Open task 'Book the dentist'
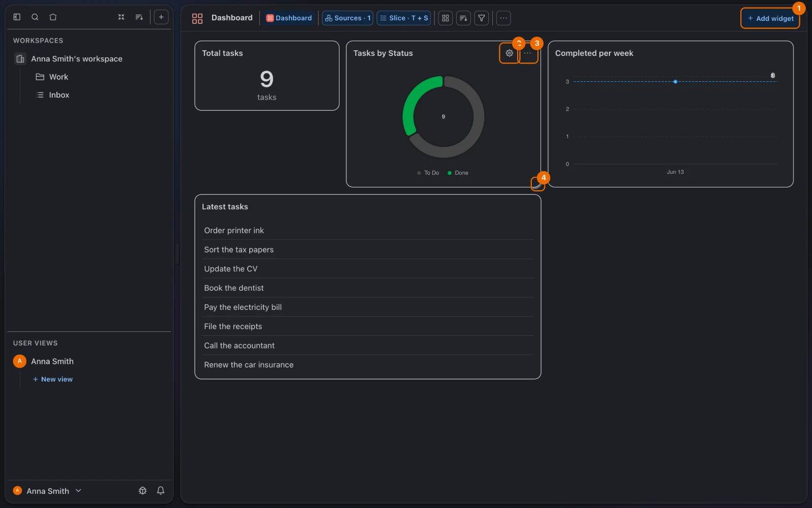The width and height of the screenshot is (812, 508). (x=368, y=288)
